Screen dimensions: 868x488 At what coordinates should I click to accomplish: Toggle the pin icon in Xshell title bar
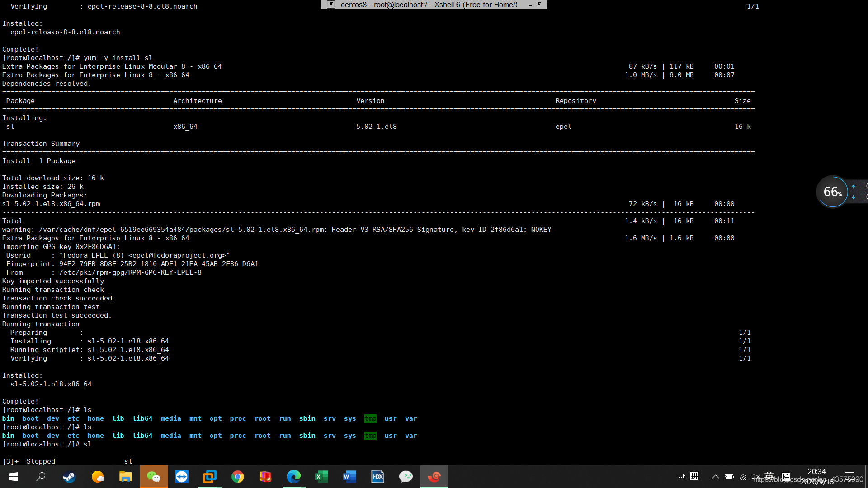click(331, 5)
